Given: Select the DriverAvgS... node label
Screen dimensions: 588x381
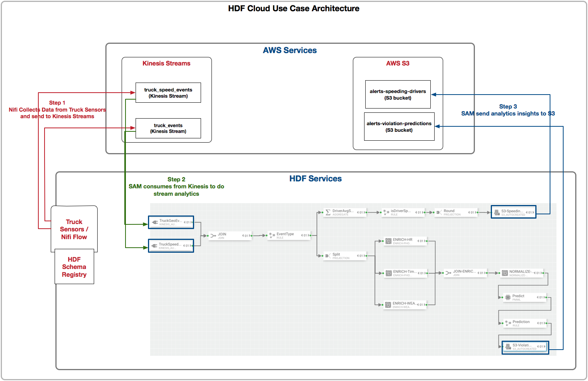Looking at the screenshot, I should [x=343, y=211].
